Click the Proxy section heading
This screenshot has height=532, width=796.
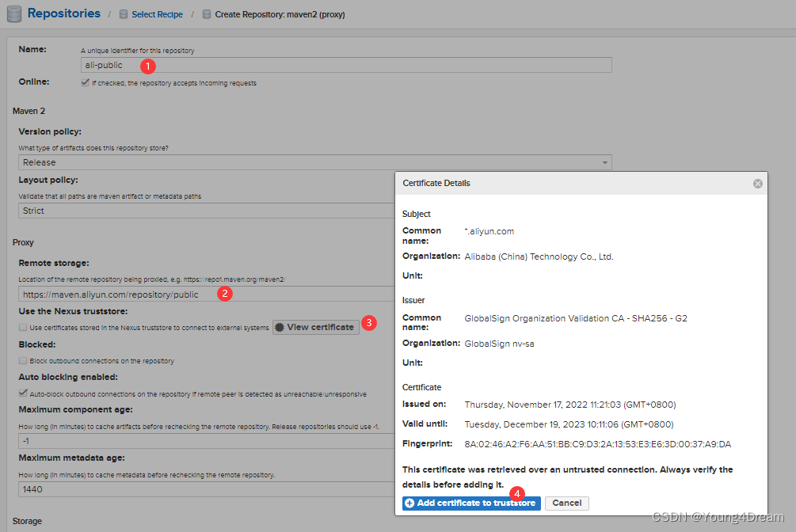pyautogui.click(x=23, y=243)
